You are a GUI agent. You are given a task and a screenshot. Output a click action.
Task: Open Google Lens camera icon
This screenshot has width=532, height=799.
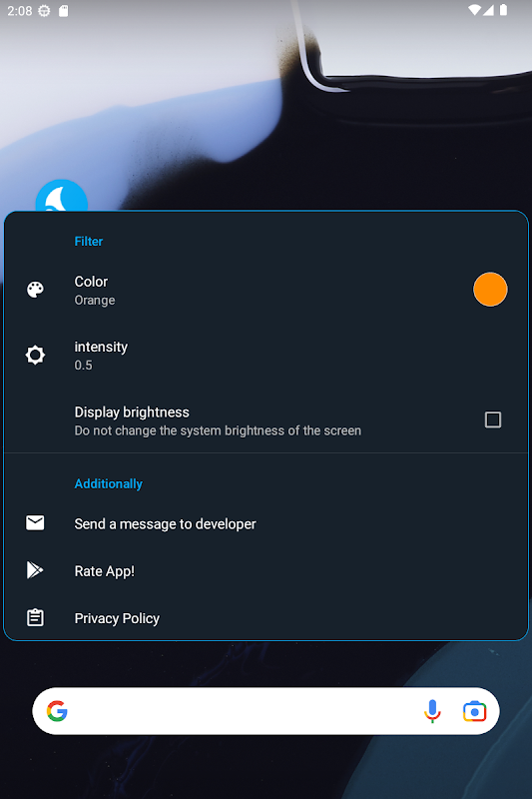pyautogui.click(x=474, y=711)
